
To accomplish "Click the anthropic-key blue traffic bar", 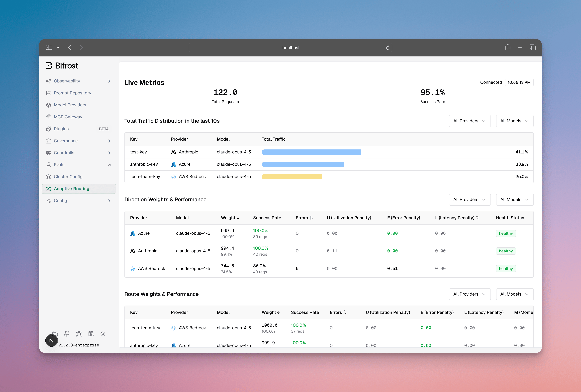I will [x=303, y=164].
